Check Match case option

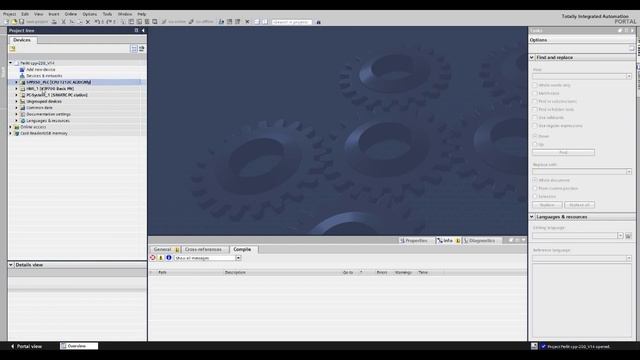(x=535, y=93)
